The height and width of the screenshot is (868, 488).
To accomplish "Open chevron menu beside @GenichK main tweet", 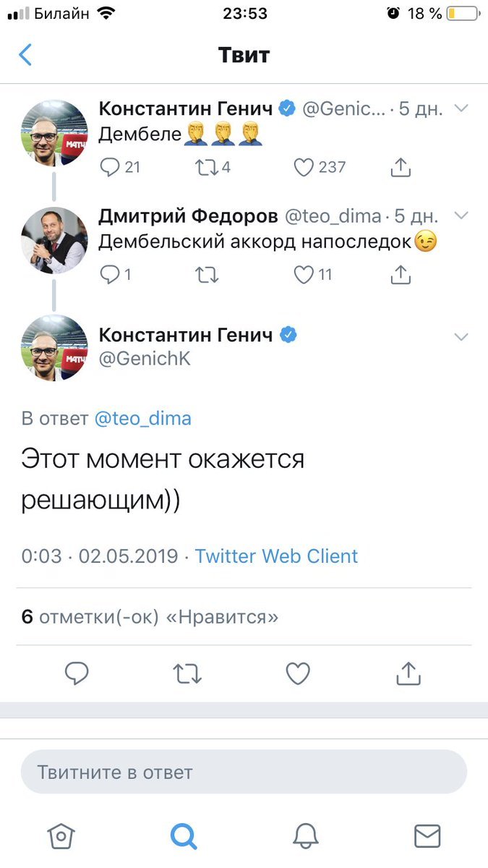I will tap(461, 336).
